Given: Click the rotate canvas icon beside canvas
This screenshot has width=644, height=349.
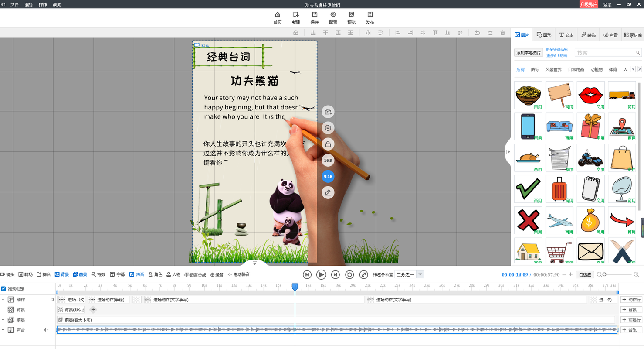Looking at the screenshot, I should 328,128.
